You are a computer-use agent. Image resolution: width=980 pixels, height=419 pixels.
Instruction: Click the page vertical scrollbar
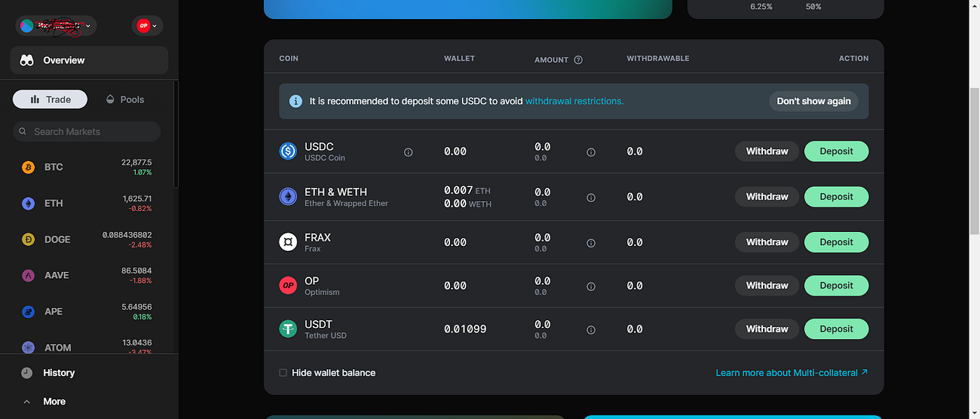(974, 161)
